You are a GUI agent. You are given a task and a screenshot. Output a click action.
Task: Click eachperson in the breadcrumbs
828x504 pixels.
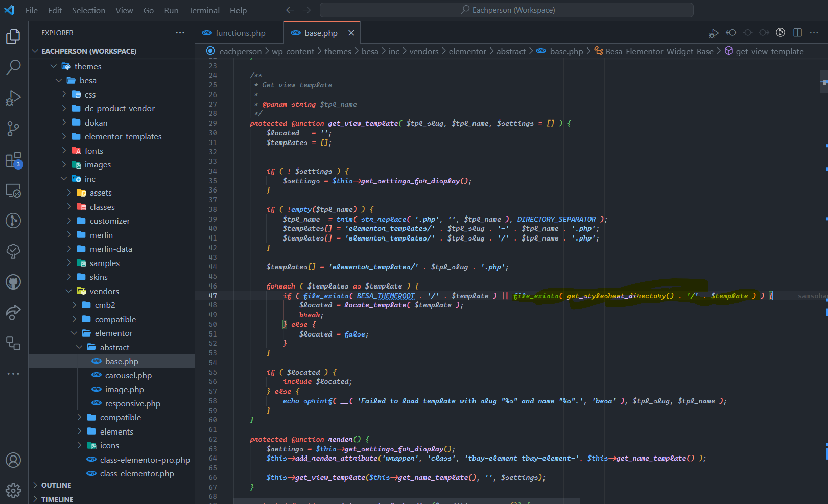pyautogui.click(x=240, y=51)
